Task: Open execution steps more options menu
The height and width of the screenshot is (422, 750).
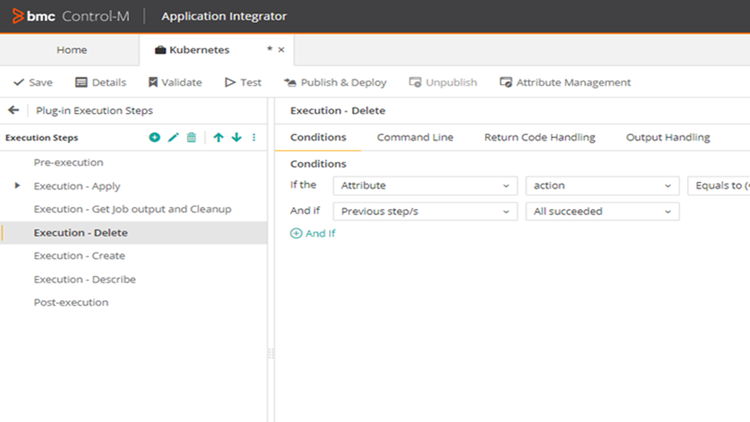Action: [254, 137]
